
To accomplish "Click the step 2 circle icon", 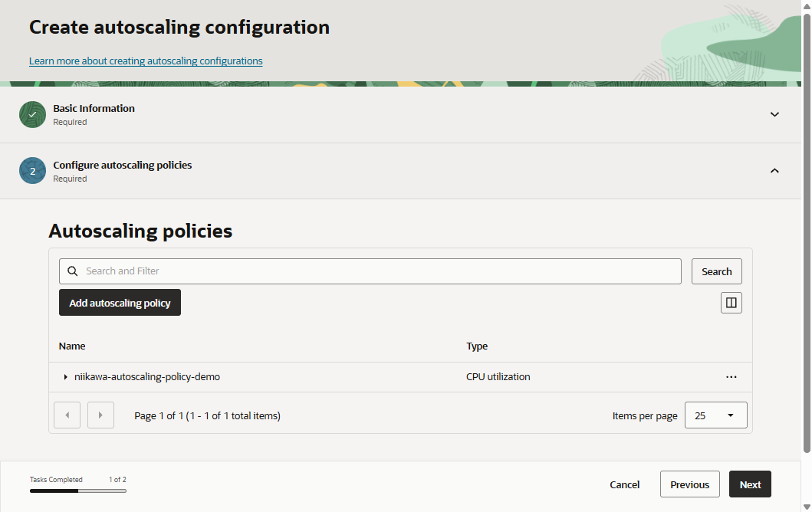I will click(x=32, y=171).
